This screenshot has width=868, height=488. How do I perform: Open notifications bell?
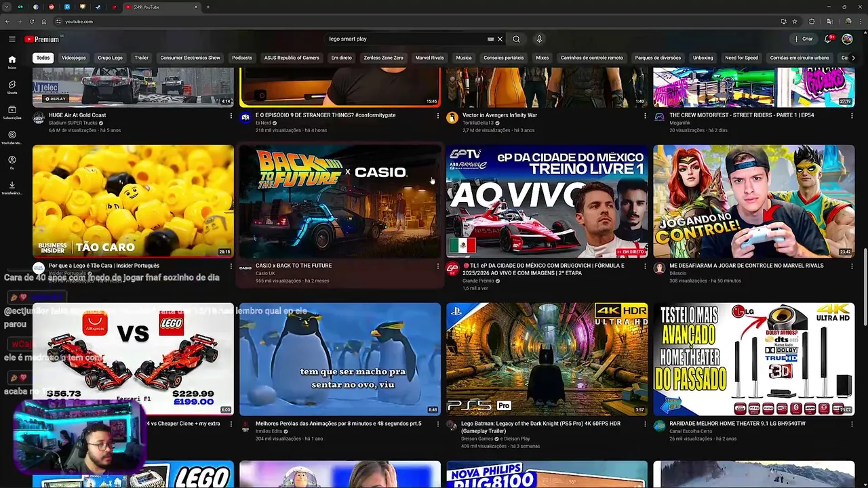coord(828,39)
